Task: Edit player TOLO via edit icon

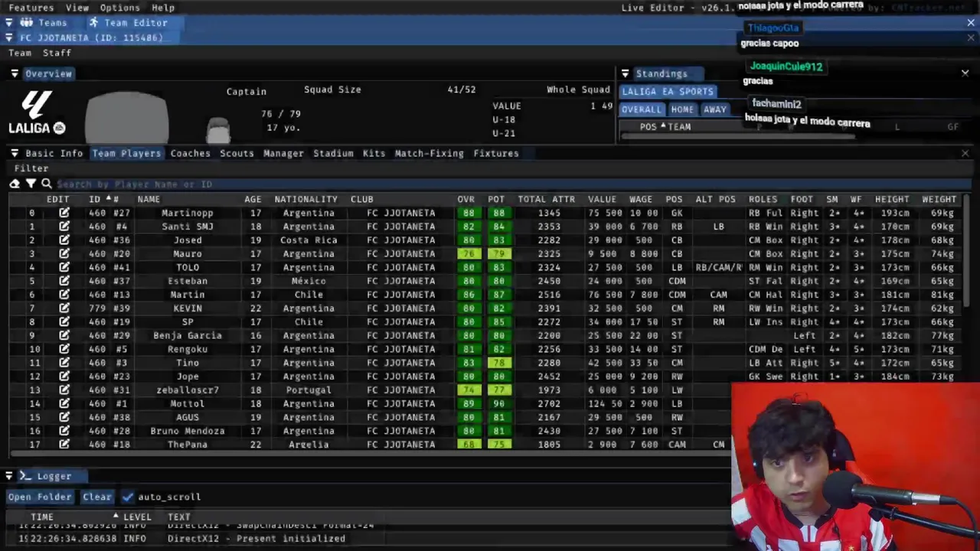Action: click(64, 267)
